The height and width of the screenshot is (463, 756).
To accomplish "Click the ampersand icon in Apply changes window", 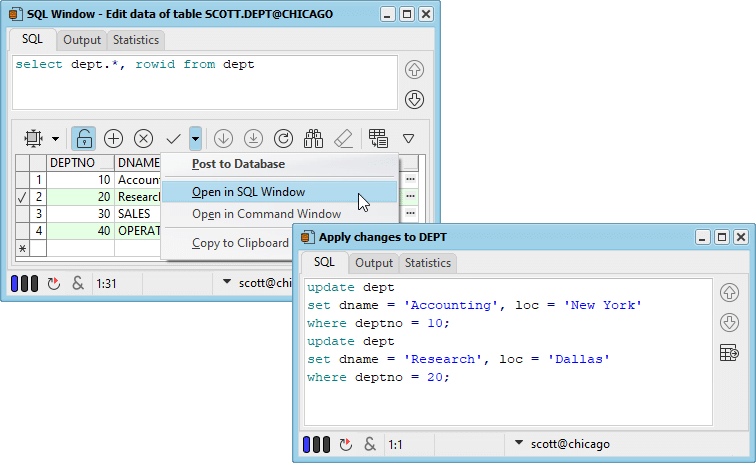I will [x=370, y=443].
